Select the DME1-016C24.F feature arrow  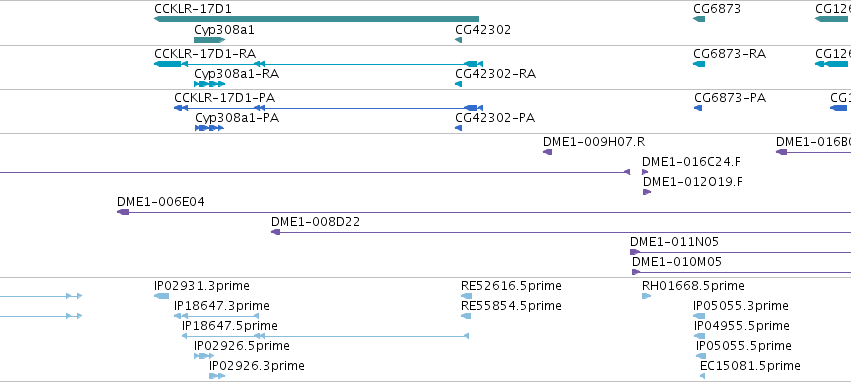tap(645, 172)
